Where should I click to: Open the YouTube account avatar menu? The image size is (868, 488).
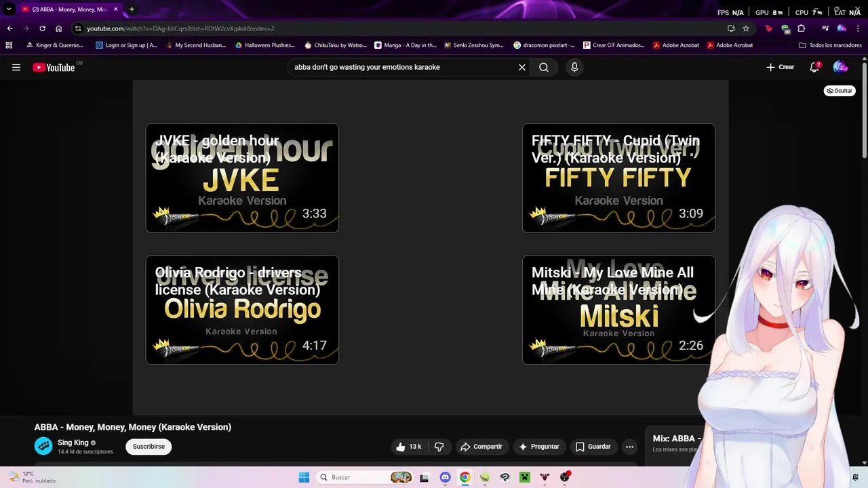tap(840, 67)
